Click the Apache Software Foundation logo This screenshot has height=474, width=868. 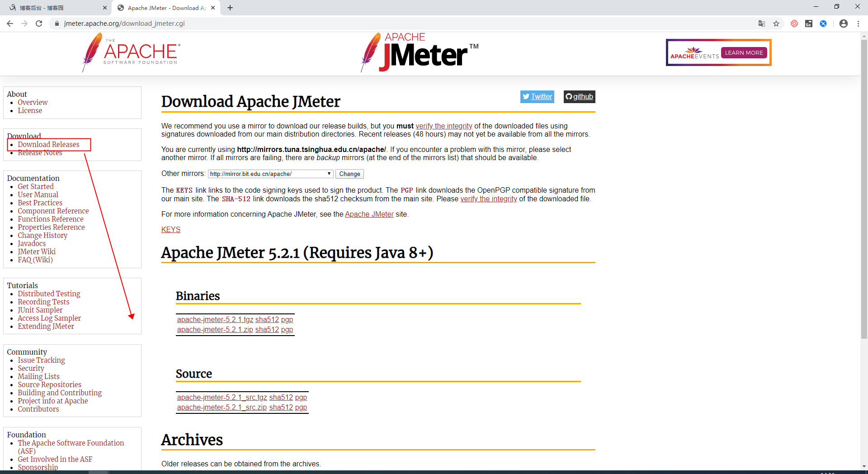[x=131, y=52]
